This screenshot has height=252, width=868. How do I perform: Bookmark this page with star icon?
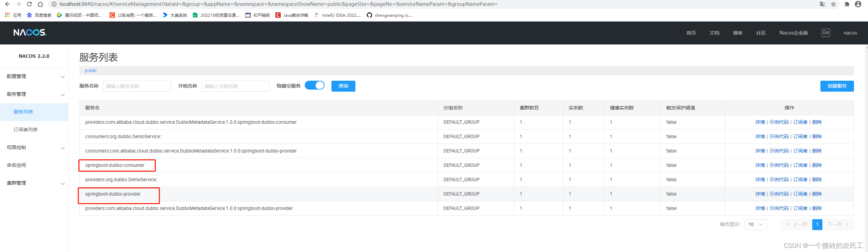833,4
